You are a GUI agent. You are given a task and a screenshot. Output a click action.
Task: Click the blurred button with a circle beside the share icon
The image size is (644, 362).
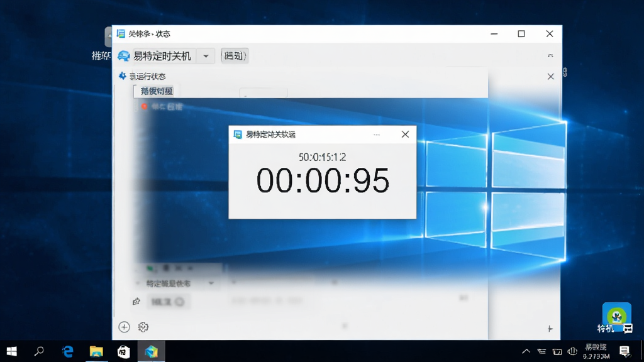[168, 302]
